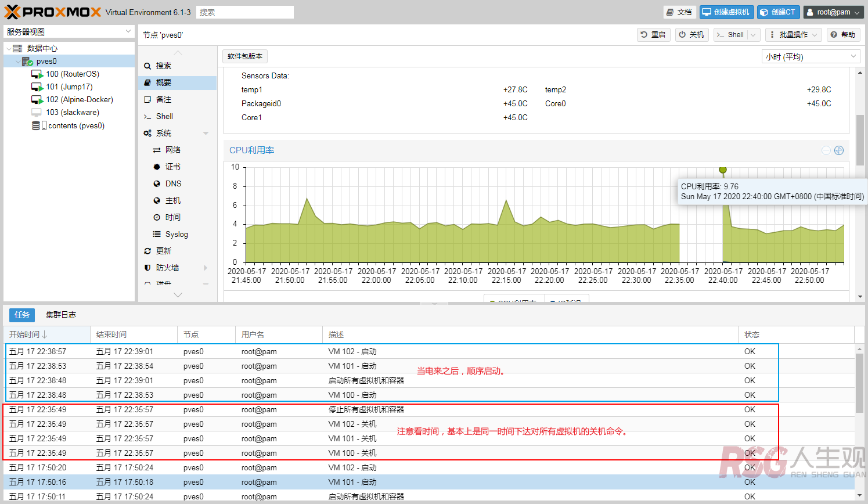The image size is (868, 504).
Task: Open 更新 updates page
Action: [177, 251]
